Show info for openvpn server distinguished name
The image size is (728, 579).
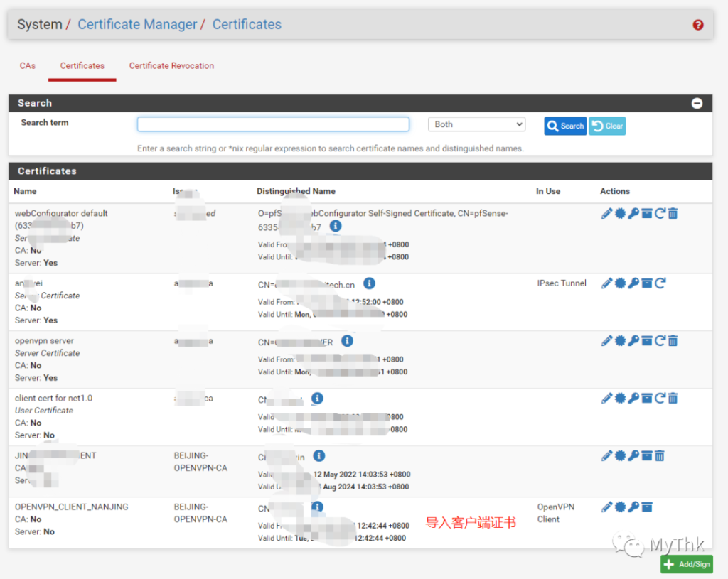pos(347,341)
